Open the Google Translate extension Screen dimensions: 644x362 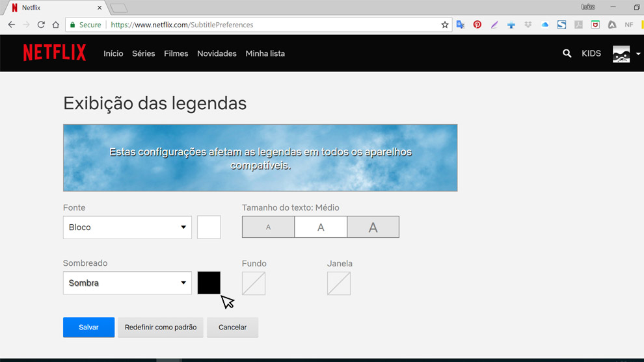(x=461, y=25)
